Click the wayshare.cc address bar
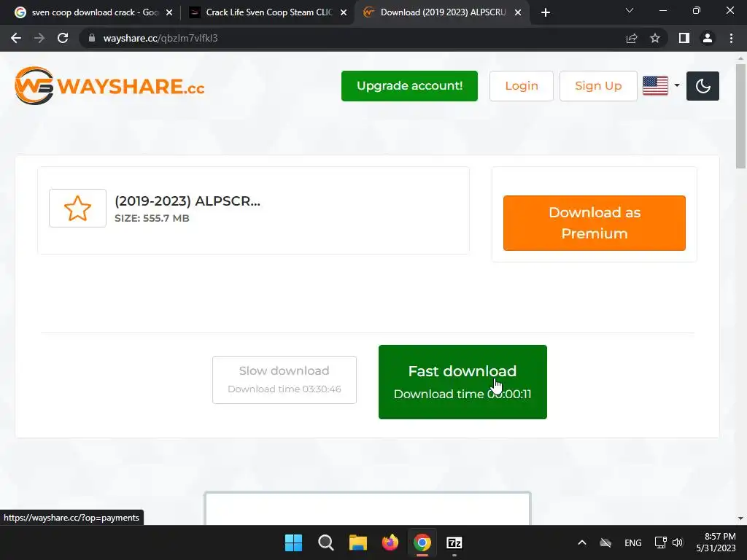Viewport: 747px width, 560px height. tap(352, 38)
